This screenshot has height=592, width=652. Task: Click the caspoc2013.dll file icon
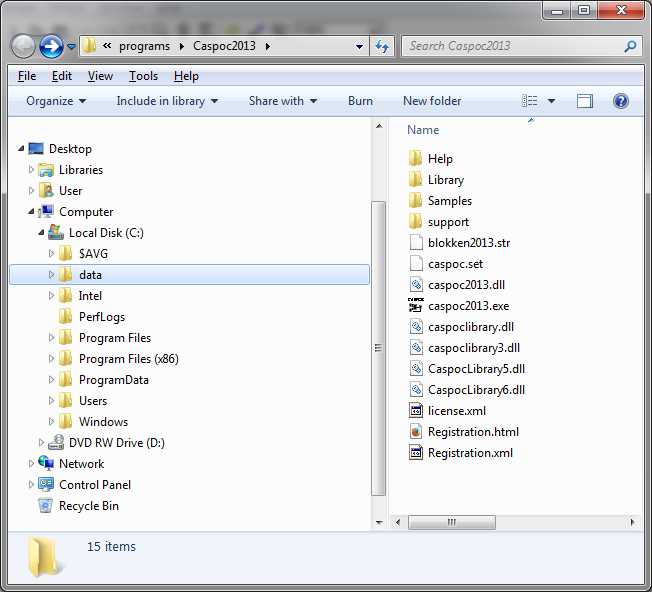417,285
